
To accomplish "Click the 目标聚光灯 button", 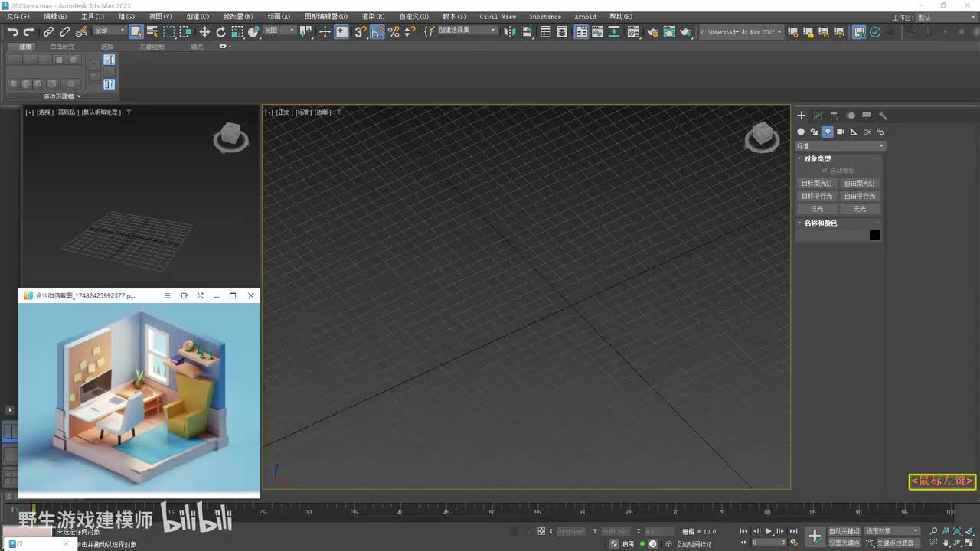I will [817, 184].
